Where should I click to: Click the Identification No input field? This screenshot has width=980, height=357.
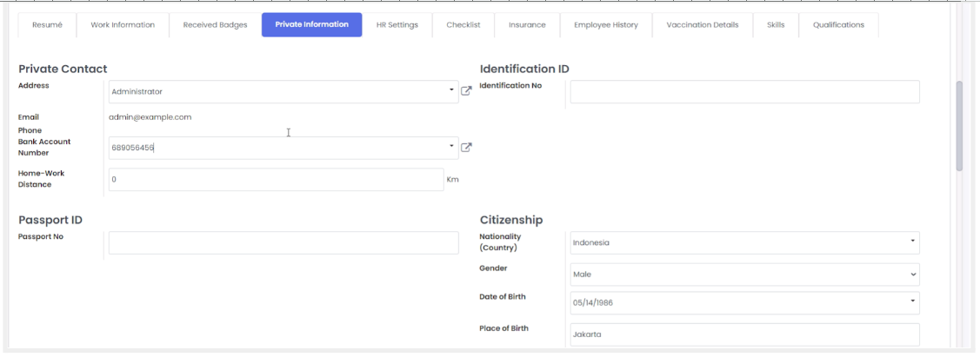click(x=743, y=92)
